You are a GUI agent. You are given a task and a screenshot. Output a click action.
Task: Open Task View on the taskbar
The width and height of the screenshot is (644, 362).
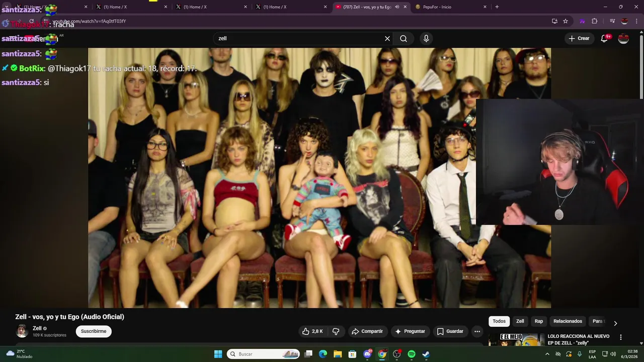point(308,354)
